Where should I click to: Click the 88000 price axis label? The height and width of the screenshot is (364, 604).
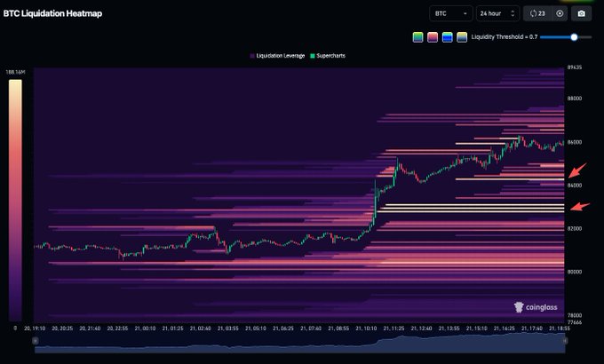pos(575,99)
